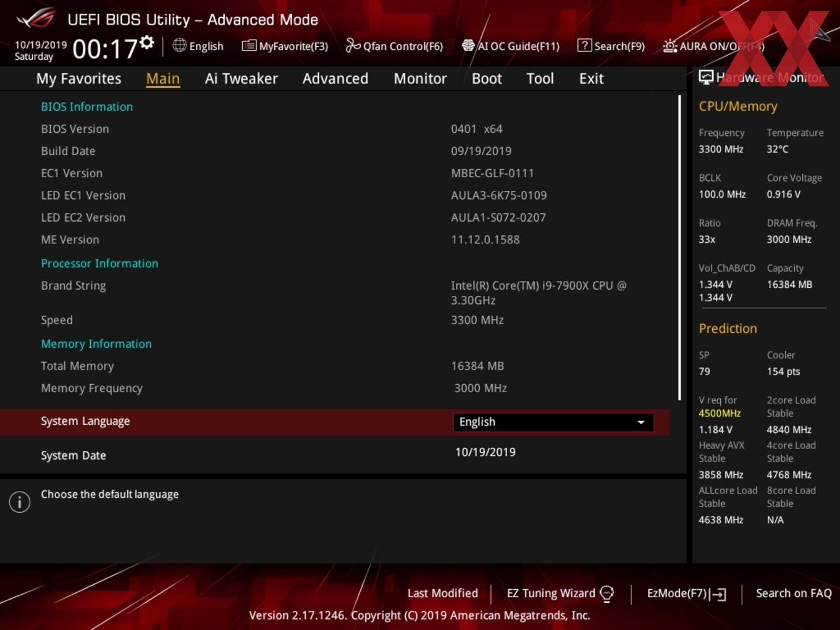This screenshot has height=630, width=840.
Task: Click the 4500MHz yellow value in Prediction
Action: tap(720, 413)
